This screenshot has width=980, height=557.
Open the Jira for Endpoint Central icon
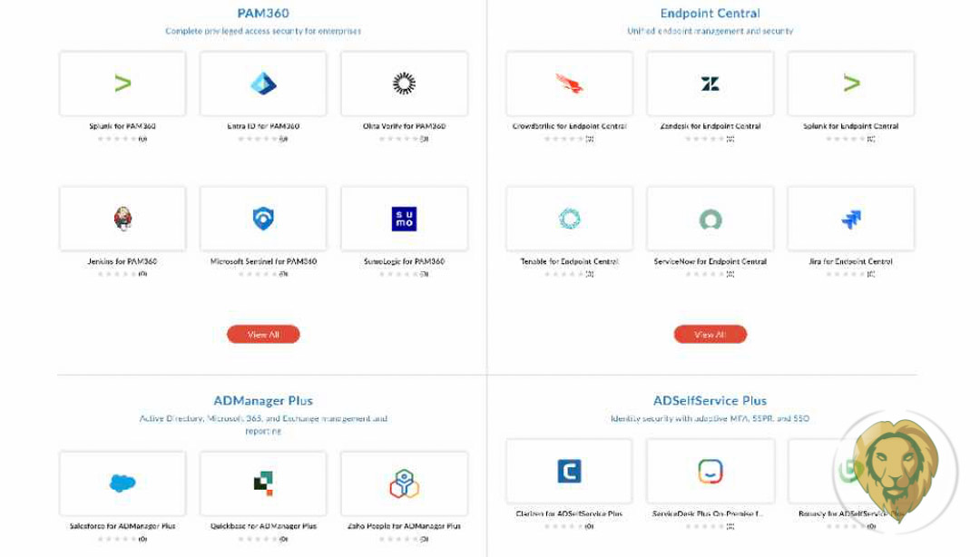click(850, 219)
